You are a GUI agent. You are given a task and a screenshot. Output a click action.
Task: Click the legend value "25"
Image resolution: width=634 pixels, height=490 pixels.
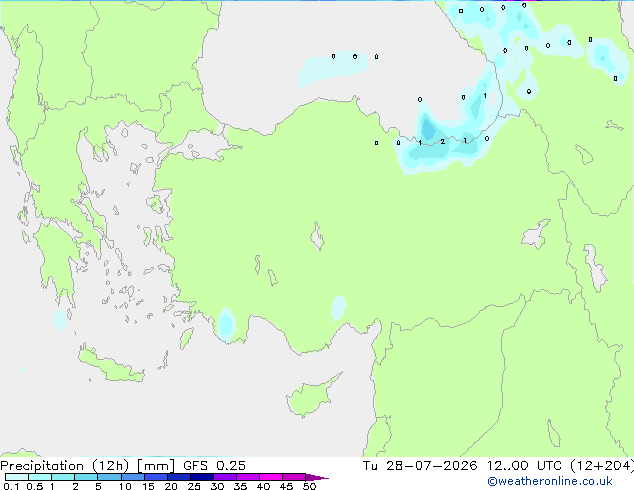click(x=194, y=486)
